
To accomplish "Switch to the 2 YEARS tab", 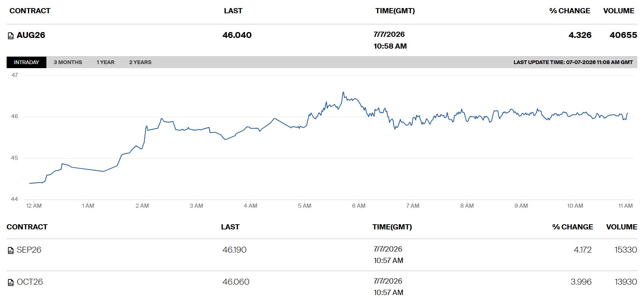I will pos(140,62).
